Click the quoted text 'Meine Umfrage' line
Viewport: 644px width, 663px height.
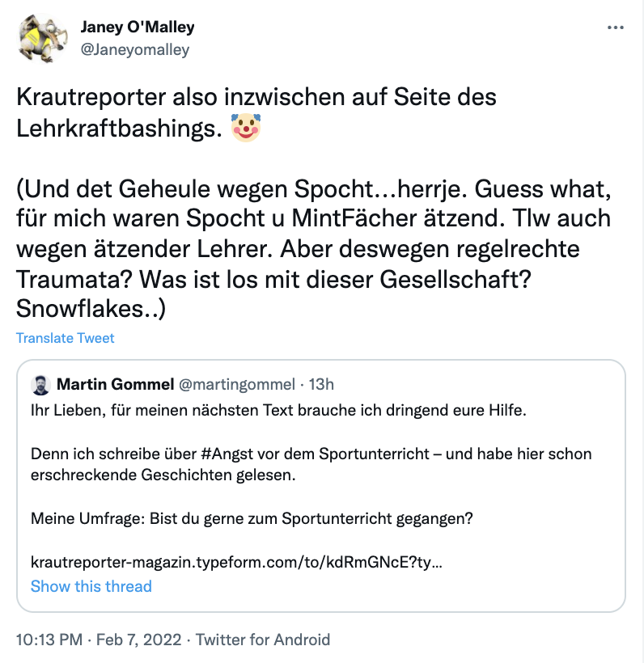coord(252,518)
